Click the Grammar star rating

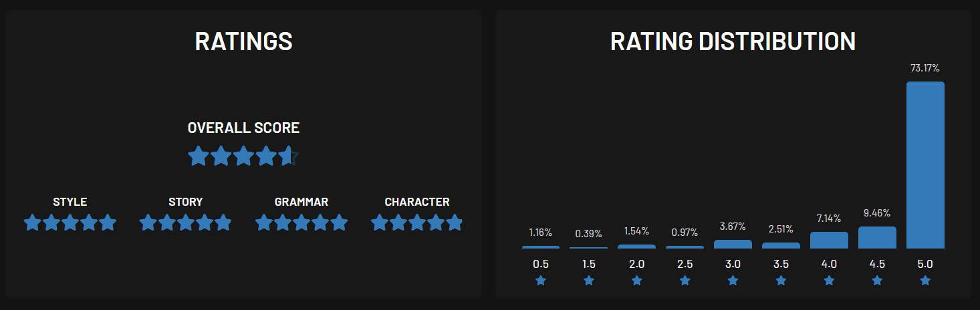pyautogui.click(x=301, y=222)
